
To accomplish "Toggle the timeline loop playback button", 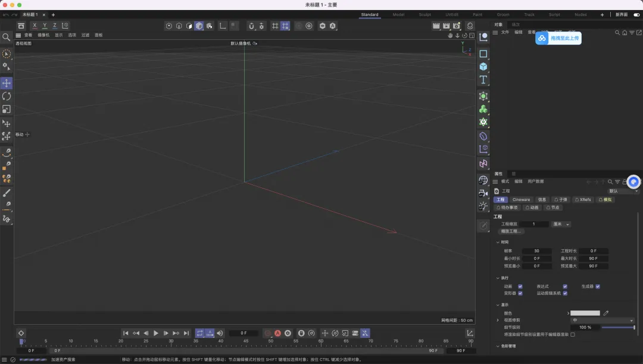I will (199, 333).
